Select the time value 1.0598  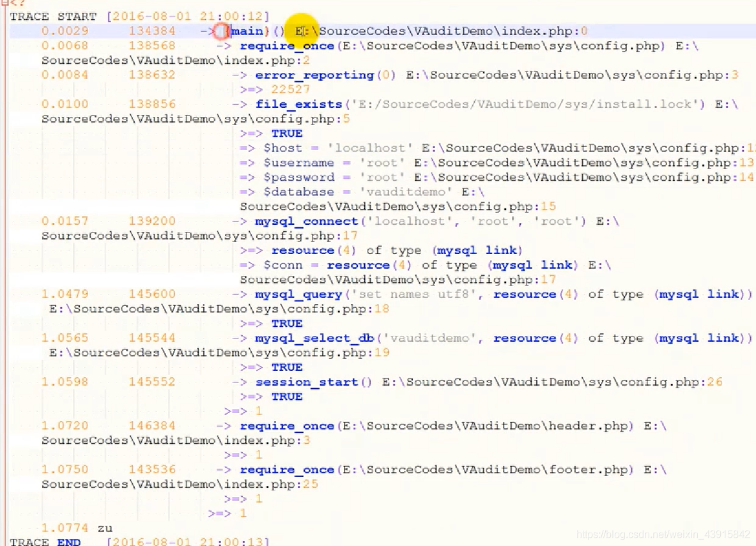pyautogui.click(x=65, y=382)
